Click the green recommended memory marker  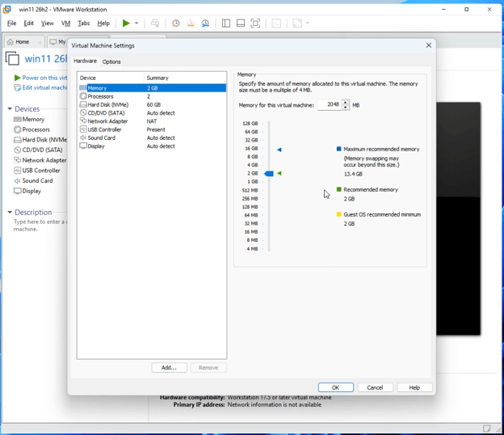tap(279, 173)
